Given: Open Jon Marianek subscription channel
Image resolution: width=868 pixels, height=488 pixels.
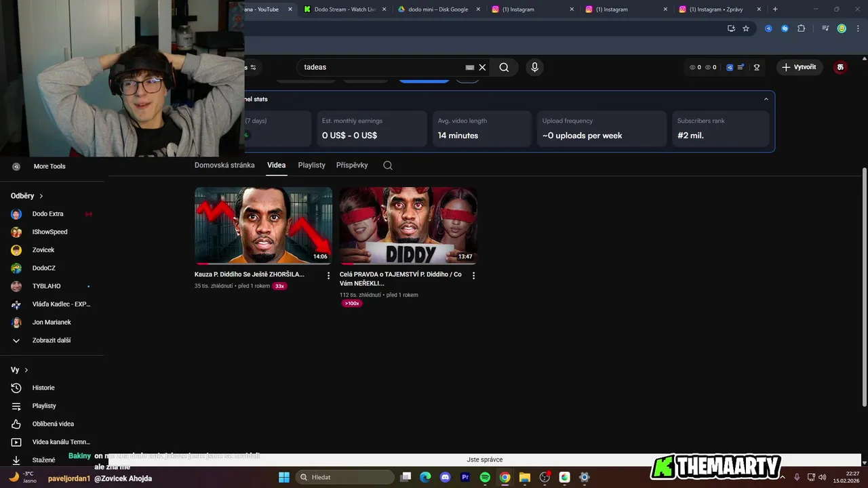Looking at the screenshot, I should [x=52, y=323].
